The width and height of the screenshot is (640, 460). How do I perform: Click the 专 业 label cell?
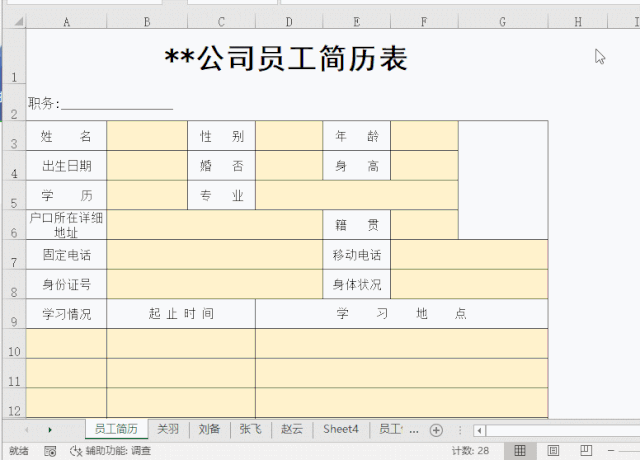point(221,196)
